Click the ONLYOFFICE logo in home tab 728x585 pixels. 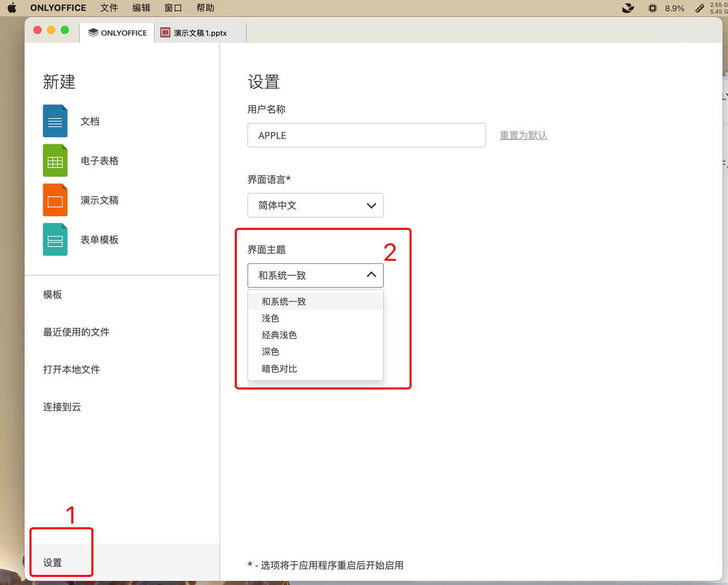click(93, 33)
